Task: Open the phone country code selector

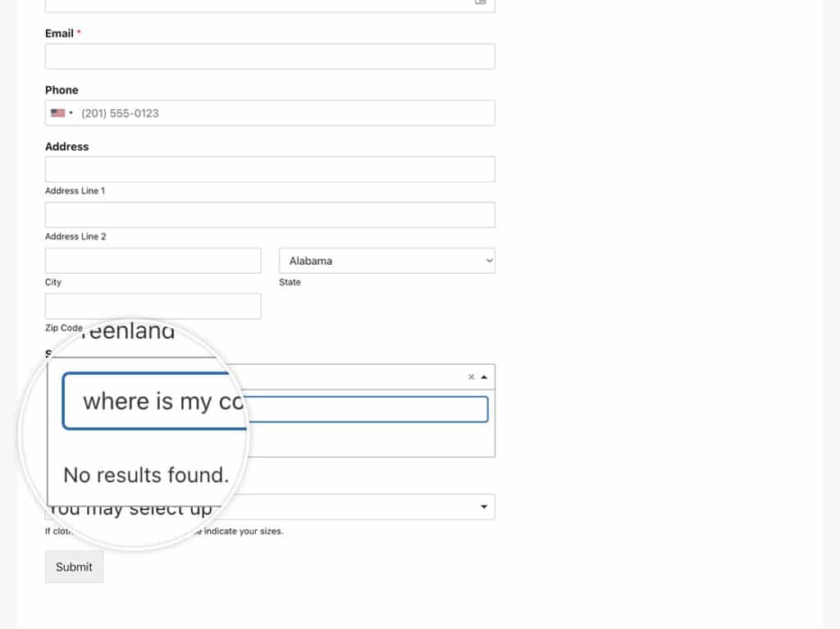Action: click(x=62, y=112)
